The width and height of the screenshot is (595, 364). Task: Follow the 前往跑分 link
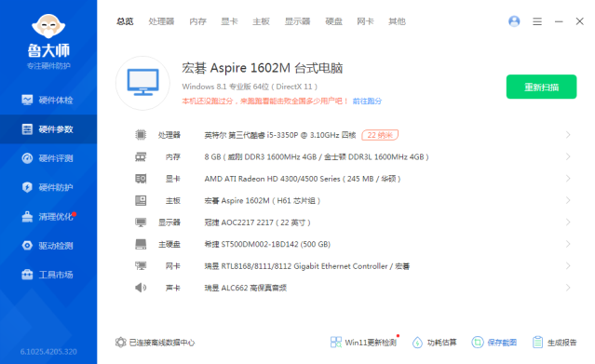(x=367, y=101)
